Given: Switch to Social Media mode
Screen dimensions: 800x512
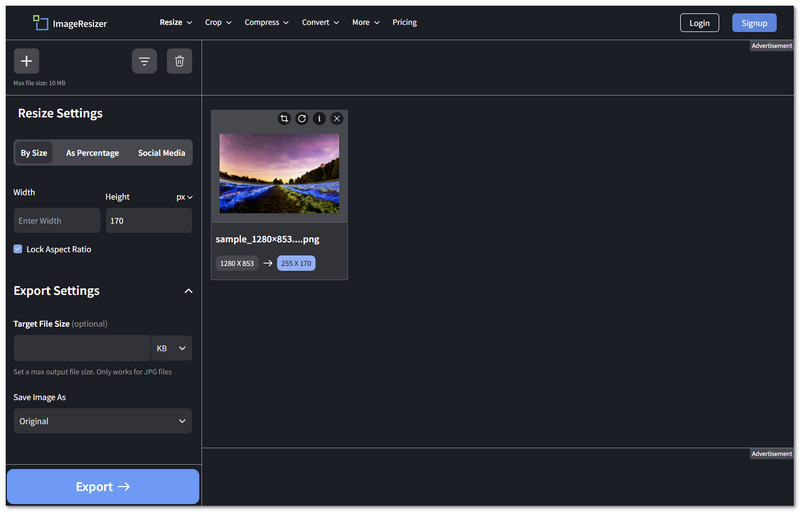Looking at the screenshot, I should click(161, 153).
